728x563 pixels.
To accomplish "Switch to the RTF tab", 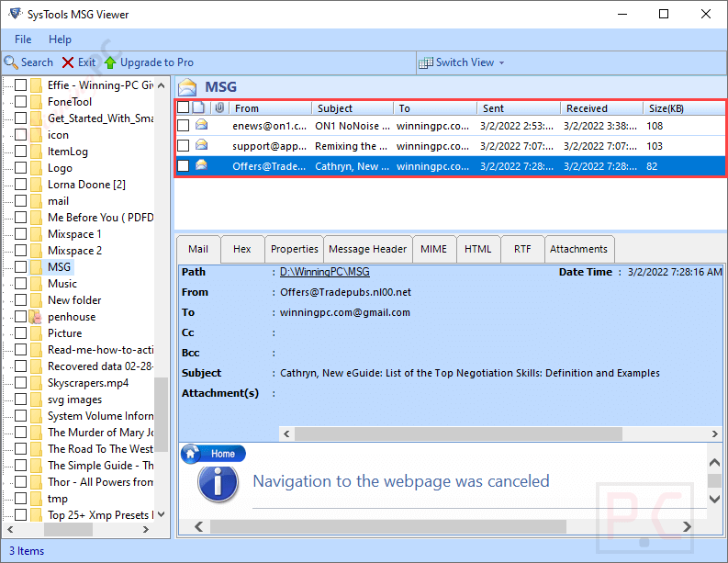I will tap(522, 250).
